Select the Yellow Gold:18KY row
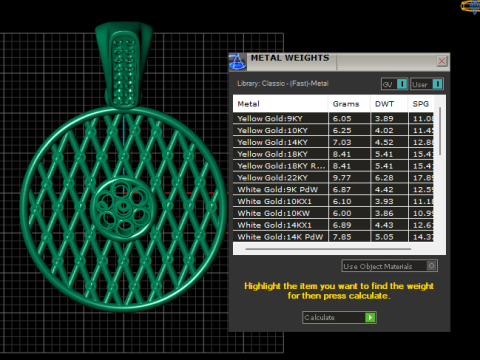 tap(333, 154)
